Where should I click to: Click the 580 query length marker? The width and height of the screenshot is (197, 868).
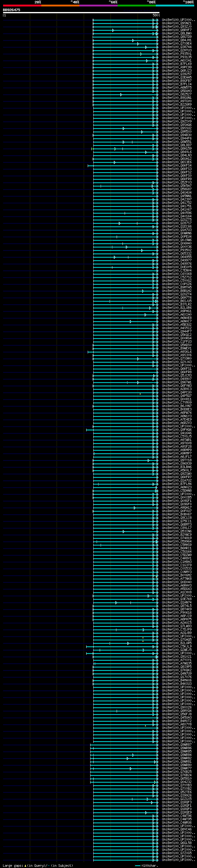[155, 15]
